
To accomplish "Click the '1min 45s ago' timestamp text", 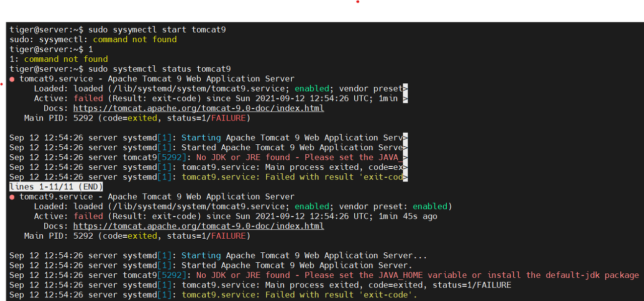I will pyautogui.click(x=408, y=217).
